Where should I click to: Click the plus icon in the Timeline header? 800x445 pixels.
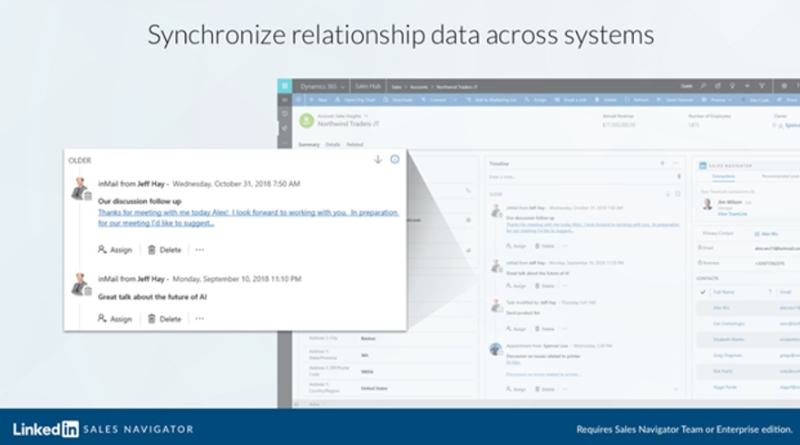[661, 162]
